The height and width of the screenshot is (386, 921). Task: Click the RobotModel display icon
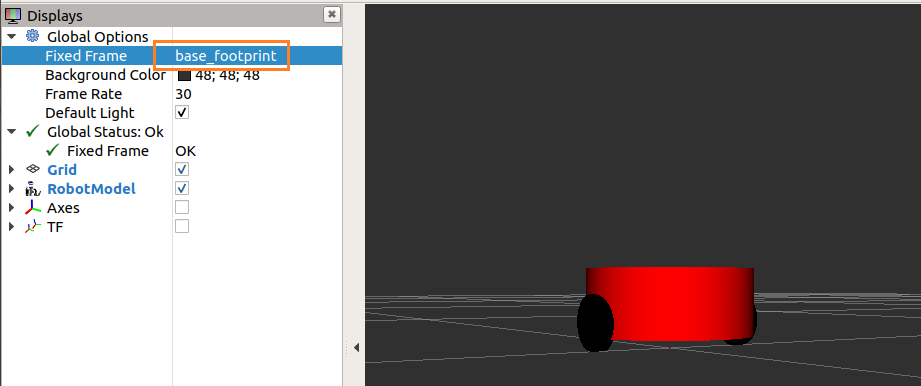pyautogui.click(x=32, y=189)
